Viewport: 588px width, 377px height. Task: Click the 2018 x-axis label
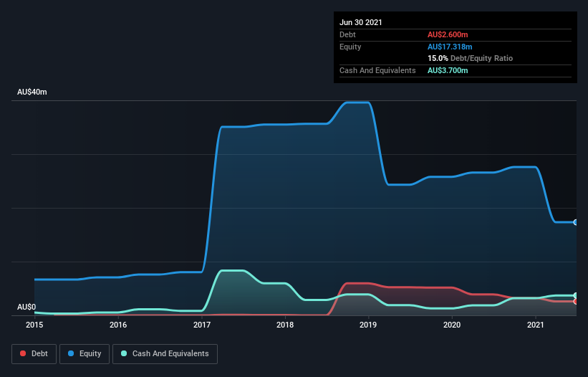285,325
